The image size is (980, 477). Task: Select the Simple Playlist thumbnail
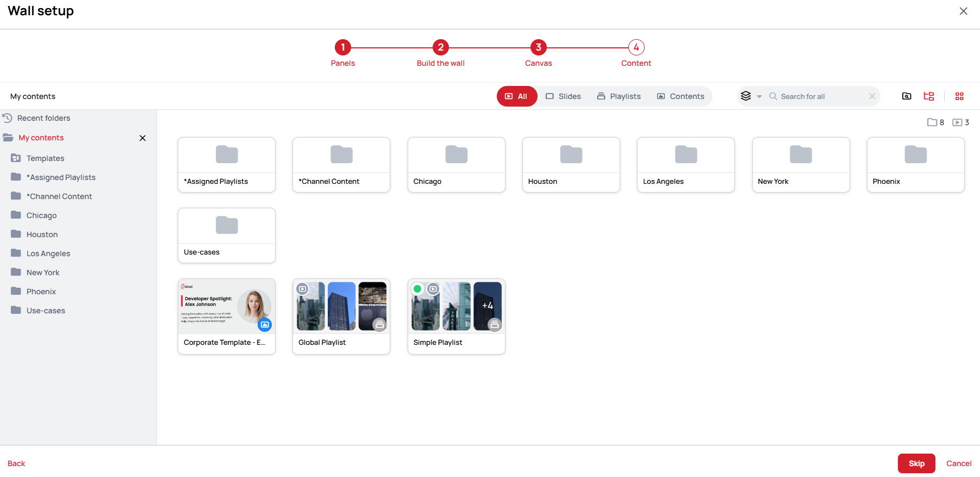tap(457, 306)
